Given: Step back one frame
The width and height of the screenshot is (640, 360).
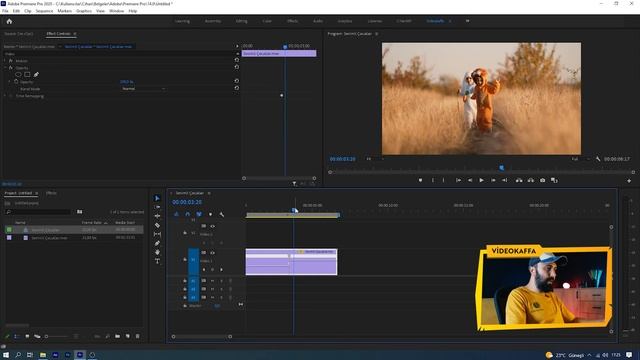Looking at the screenshot, I should click(x=470, y=180).
